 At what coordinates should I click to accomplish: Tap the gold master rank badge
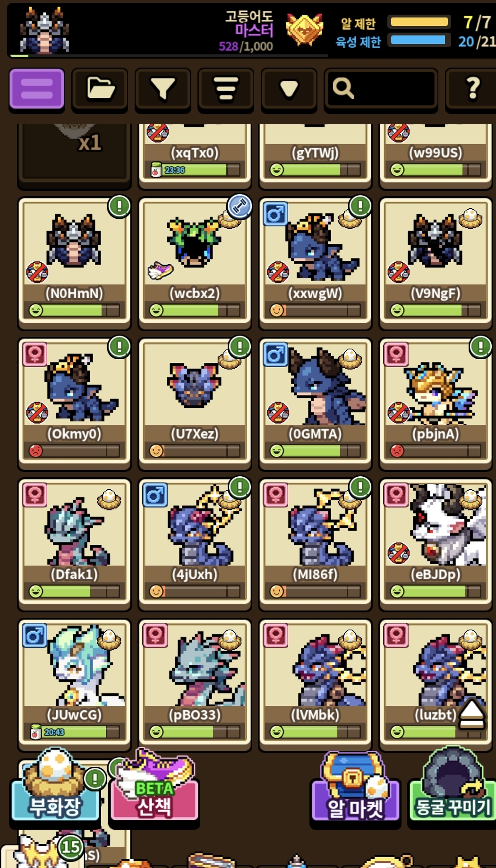coord(305,29)
